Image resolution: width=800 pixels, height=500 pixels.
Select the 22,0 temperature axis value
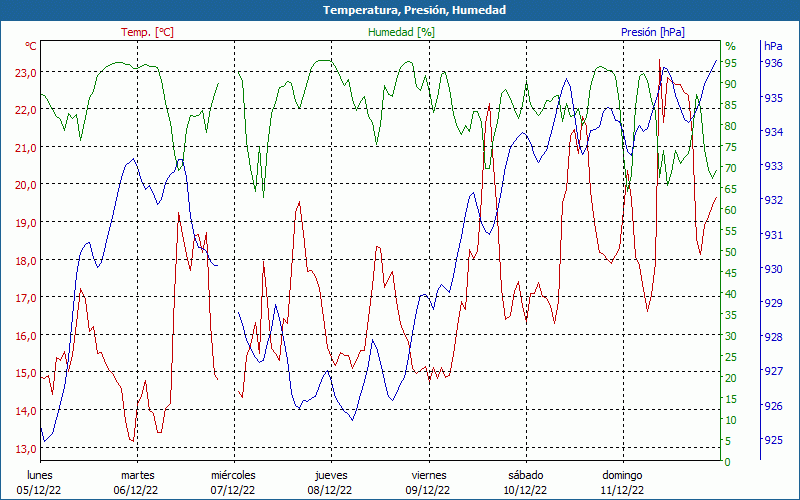point(26,110)
